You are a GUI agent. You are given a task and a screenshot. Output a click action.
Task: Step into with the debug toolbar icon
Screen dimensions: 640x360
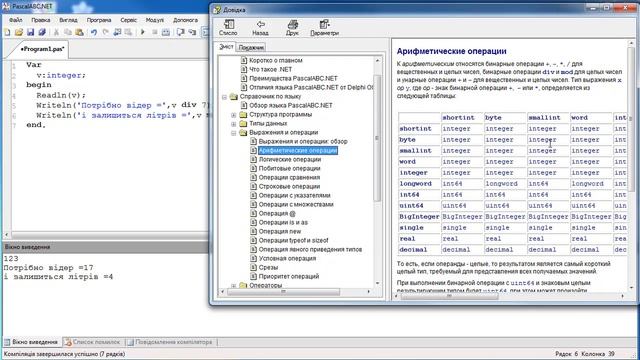tap(192, 32)
